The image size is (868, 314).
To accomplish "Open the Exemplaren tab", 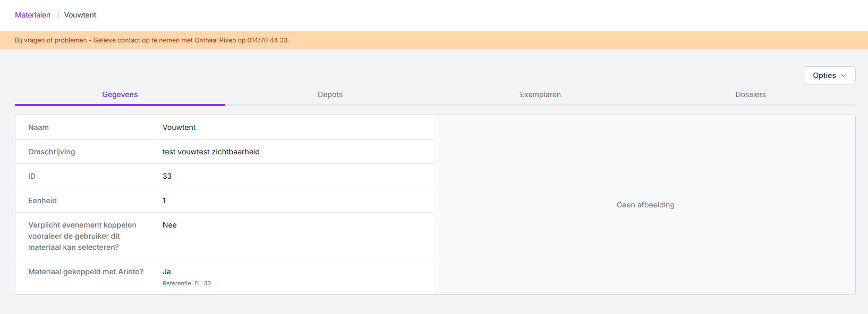I will [540, 94].
